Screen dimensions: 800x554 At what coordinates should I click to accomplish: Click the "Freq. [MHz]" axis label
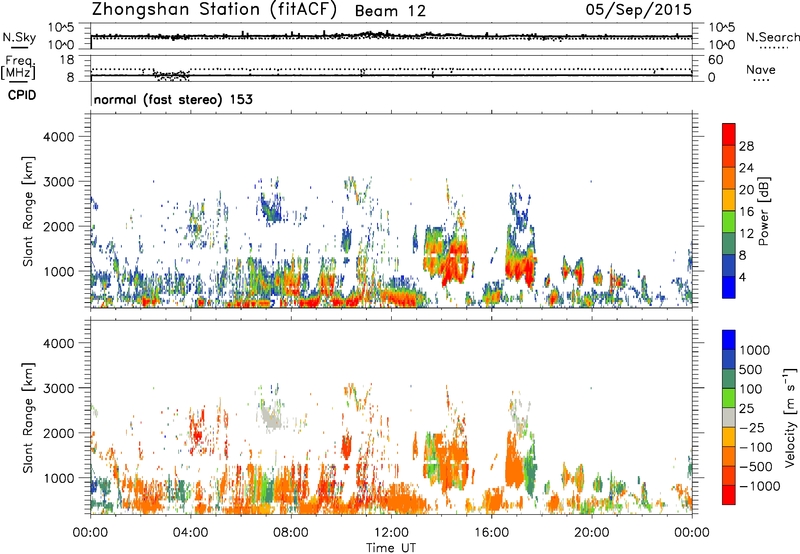pyautogui.click(x=18, y=68)
